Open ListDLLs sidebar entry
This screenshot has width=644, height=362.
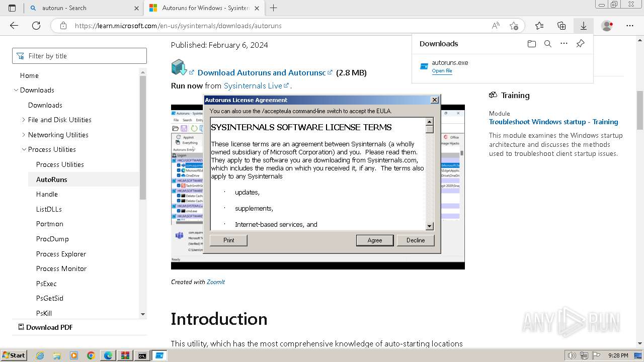(49, 209)
